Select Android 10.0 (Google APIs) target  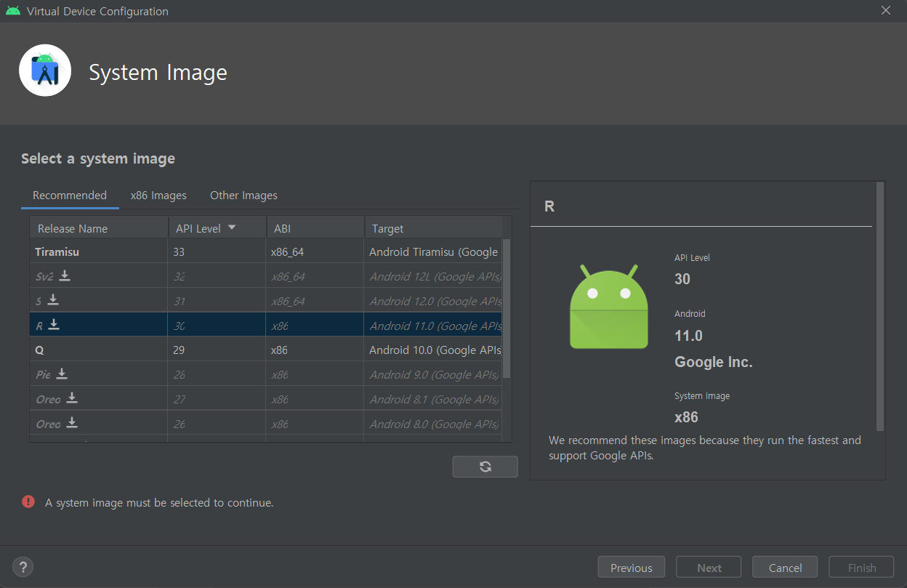(x=433, y=350)
